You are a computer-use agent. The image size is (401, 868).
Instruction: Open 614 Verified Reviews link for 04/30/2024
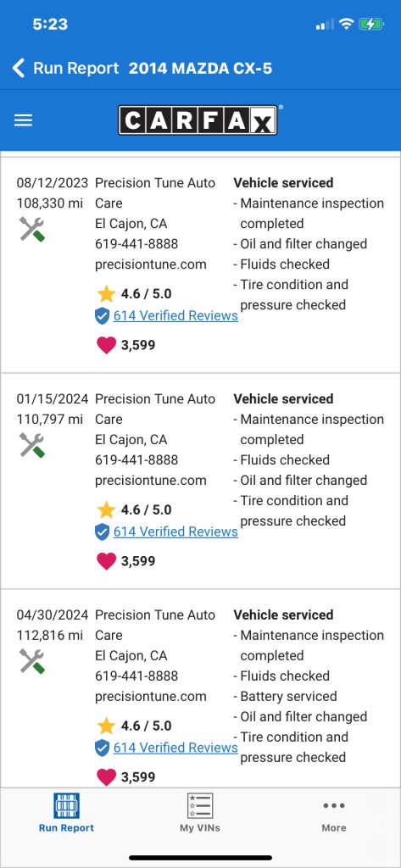pyautogui.click(x=175, y=748)
